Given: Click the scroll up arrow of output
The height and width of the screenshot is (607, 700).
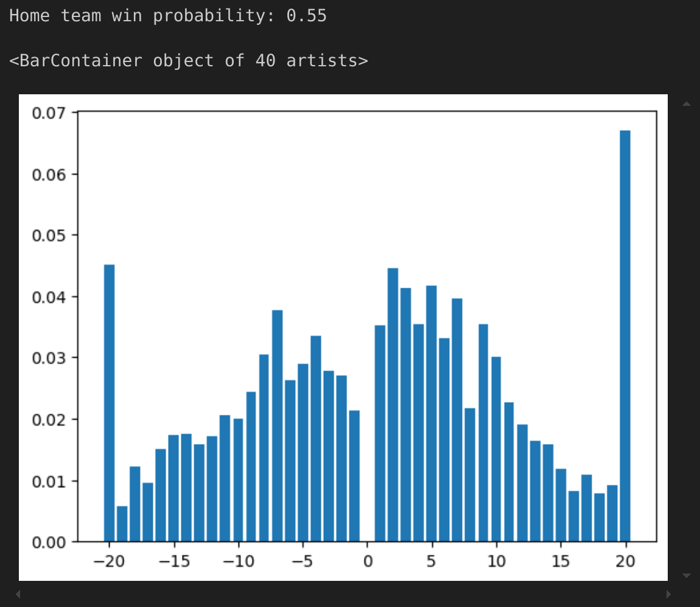Looking at the screenshot, I should [687, 104].
